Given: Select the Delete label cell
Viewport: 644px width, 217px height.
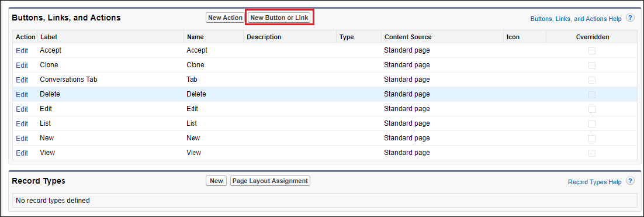Looking at the screenshot, I should (x=50, y=94).
